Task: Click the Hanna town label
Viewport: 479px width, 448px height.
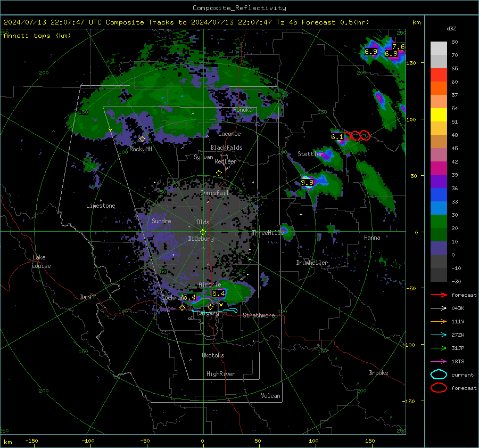Action: click(x=372, y=238)
